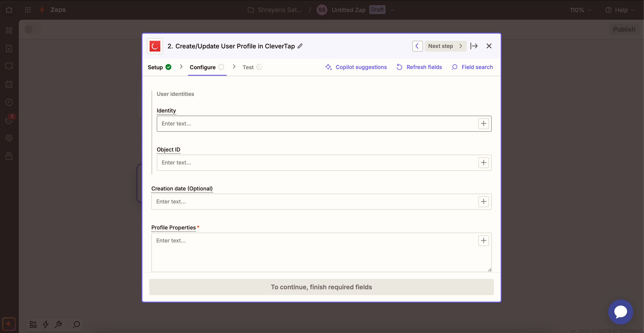The image size is (644, 333).
Task: Close the step editor panel
Action: pos(489,46)
